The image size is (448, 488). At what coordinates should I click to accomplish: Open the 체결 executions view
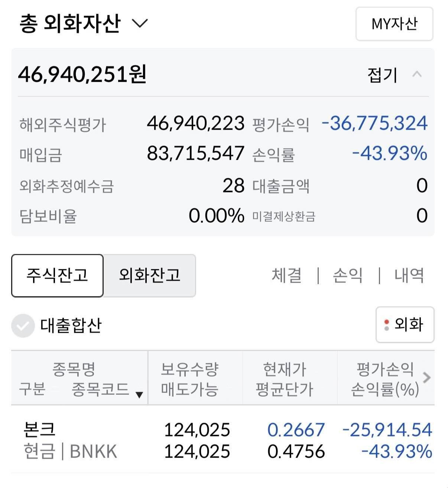click(286, 275)
